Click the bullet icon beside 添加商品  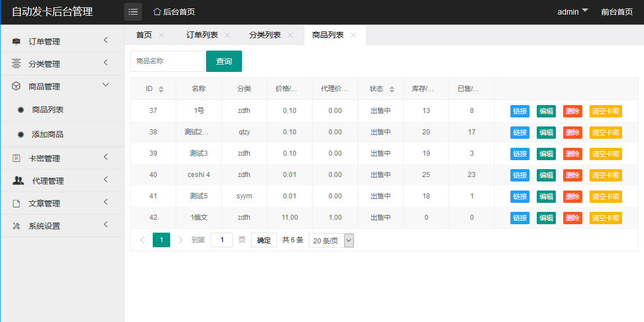(x=21, y=134)
